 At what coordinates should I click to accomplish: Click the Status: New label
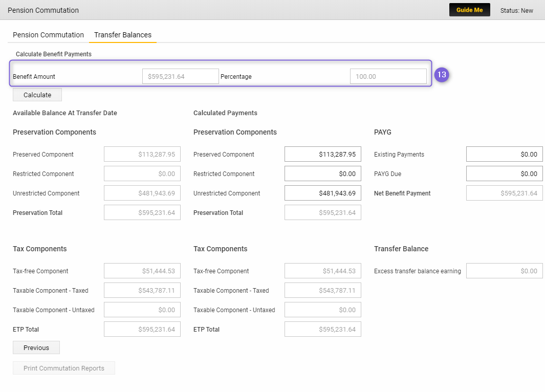(516, 10)
